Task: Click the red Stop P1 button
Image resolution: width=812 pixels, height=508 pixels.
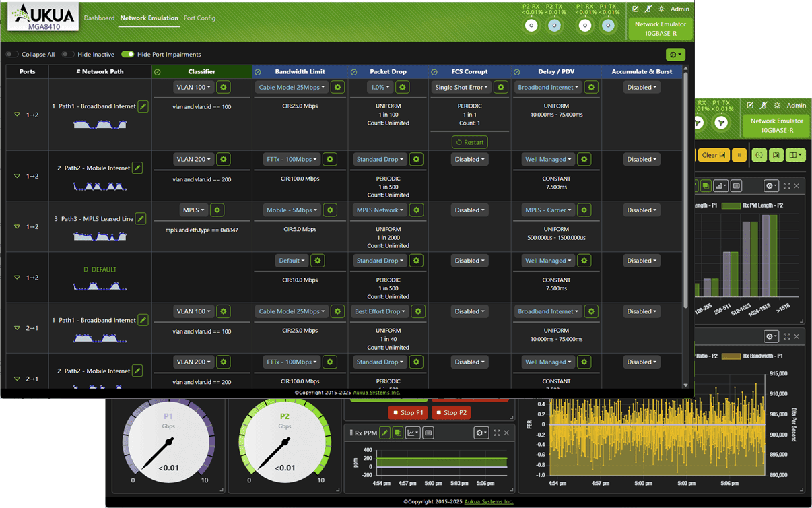Action: click(408, 412)
